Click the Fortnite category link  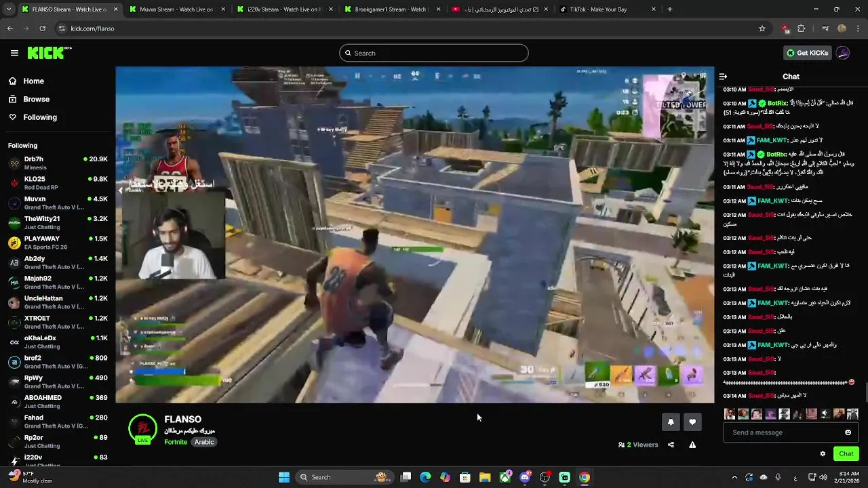pyautogui.click(x=176, y=442)
